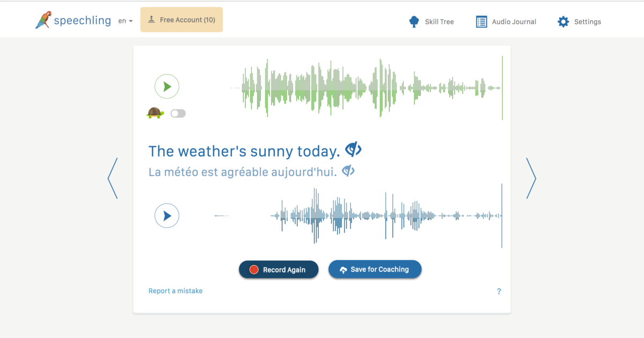This screenshot has height=338, width=644.
Task: Toggle the slow playback switch
Action: click(x=178, y=113)
